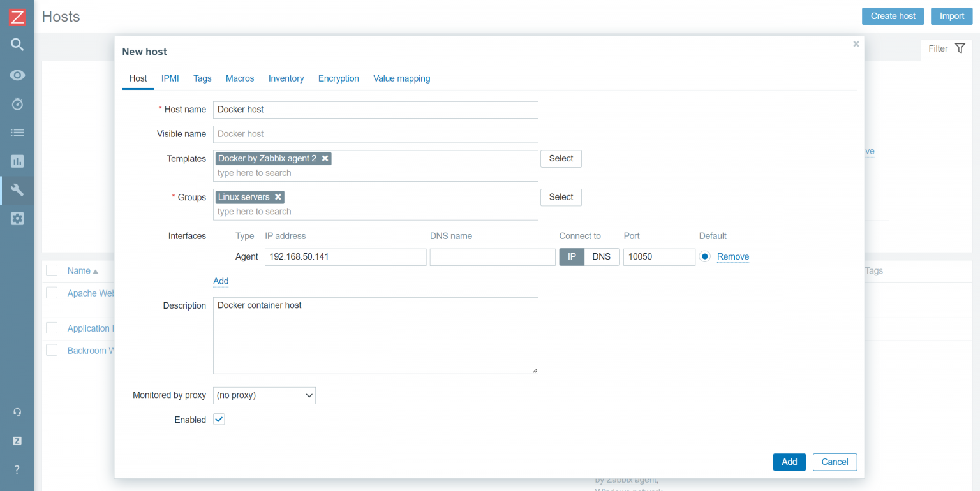
Task: Click the help question mark icon
Action: tap(17, 469)
